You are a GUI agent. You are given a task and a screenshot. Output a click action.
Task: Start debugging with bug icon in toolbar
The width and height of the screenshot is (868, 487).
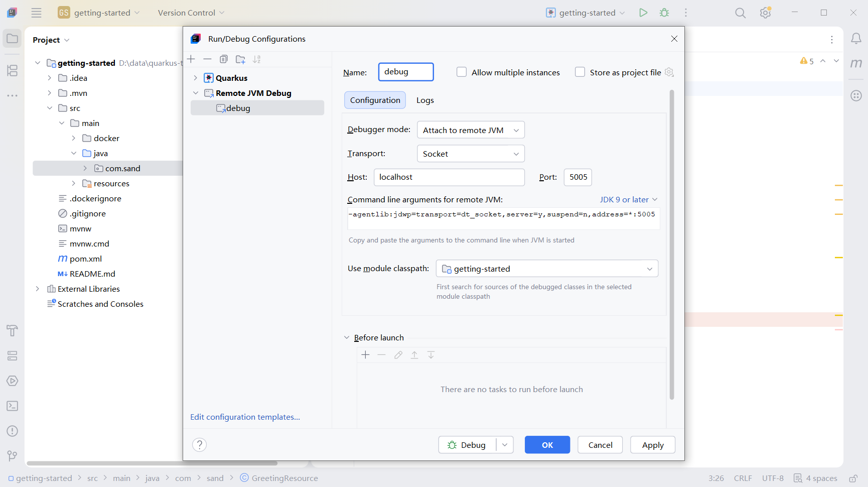click(x=664, y=13)
